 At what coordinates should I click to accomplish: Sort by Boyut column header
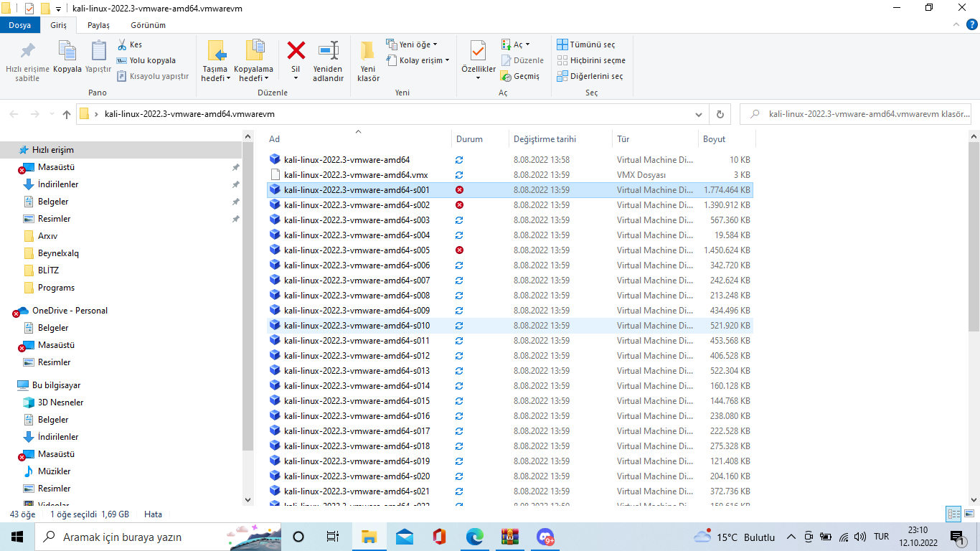coord(726,139)
